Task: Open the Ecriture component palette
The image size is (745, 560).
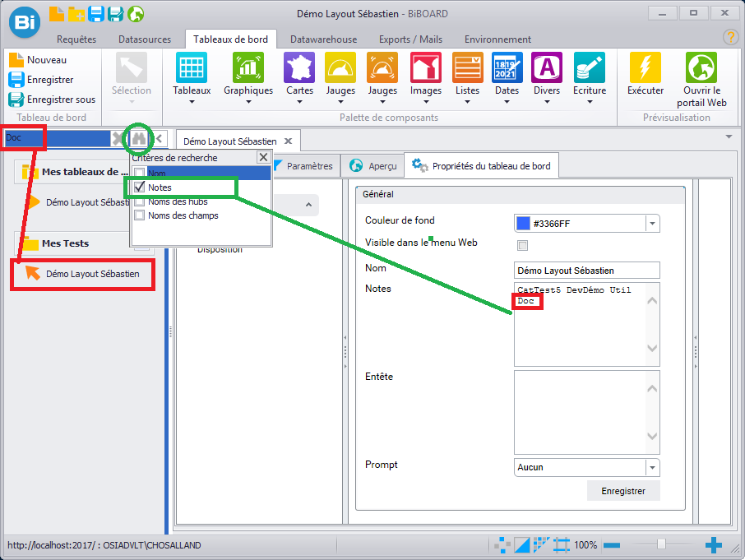Action: 590,78
